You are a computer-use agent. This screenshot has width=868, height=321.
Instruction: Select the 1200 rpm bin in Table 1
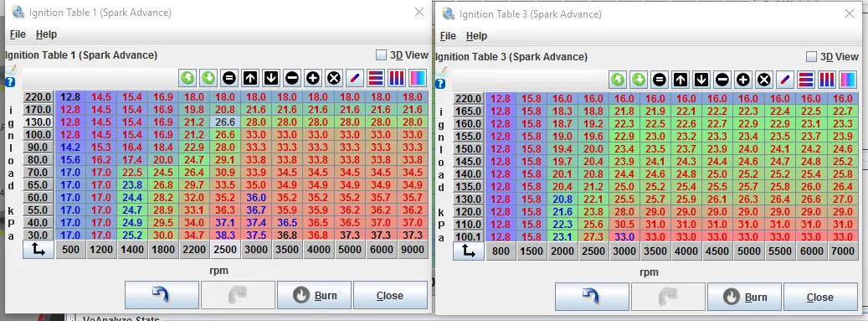point(102,250)
